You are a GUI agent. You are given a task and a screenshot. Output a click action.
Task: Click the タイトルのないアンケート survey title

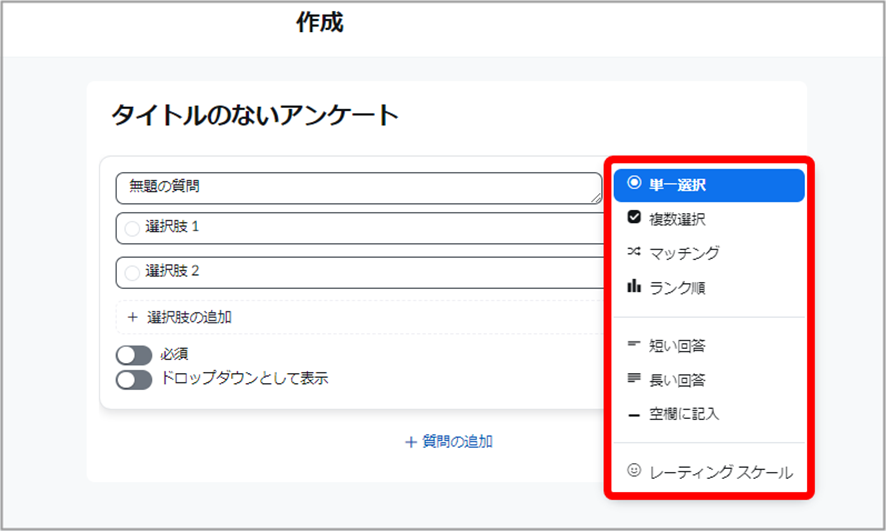[x=255, y=115]
